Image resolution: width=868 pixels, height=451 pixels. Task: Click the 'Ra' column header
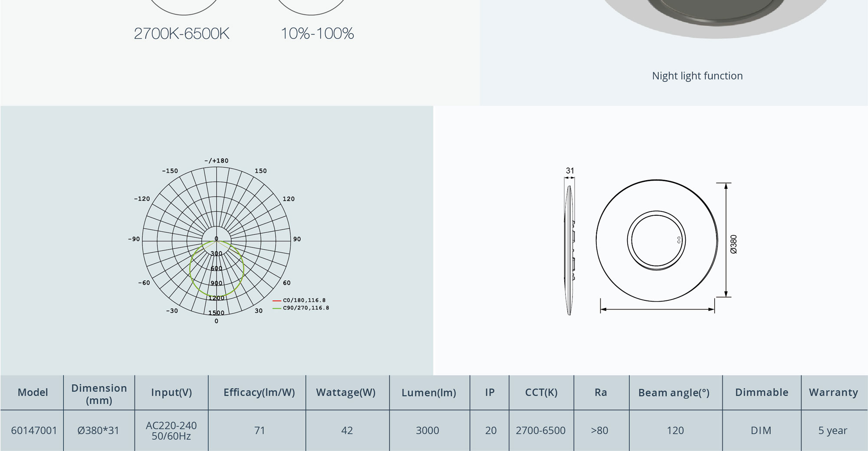tap(601, 392)
